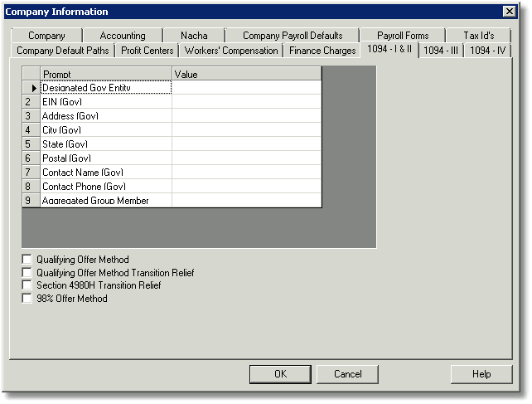This screenshot has width=532, height=404.
Task: Select the Aggregated Group Member prompt text
Action: pyautogui.click(x=95, y=201)
